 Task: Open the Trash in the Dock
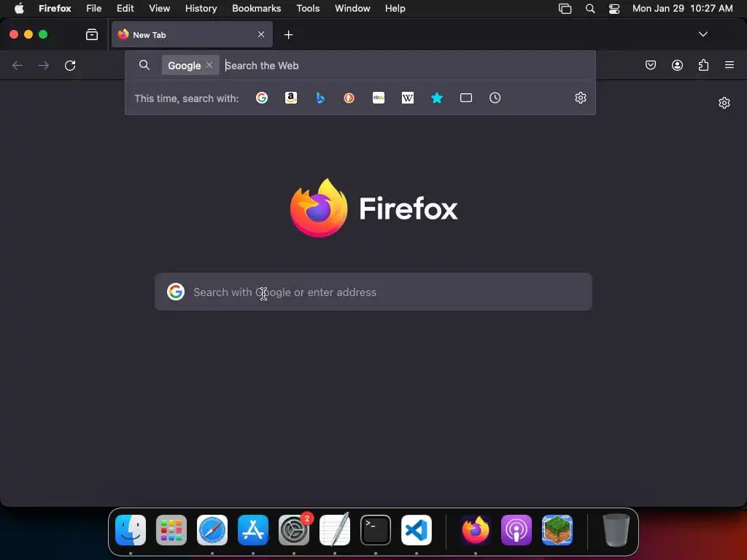point(616,530)
